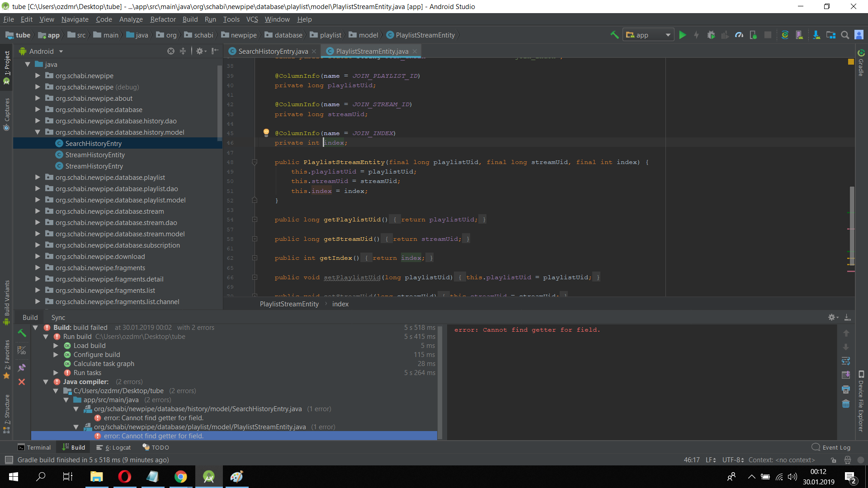Run the app configuration

point(683,35)
